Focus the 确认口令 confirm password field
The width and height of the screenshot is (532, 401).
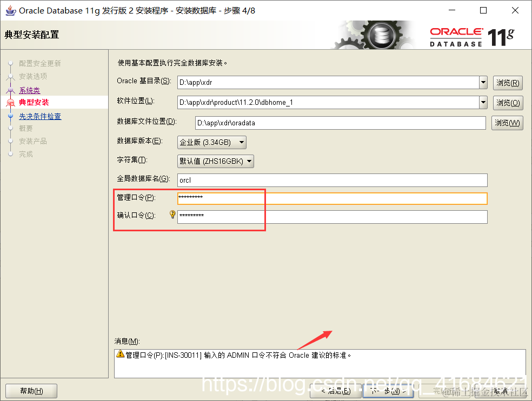(332, 217)
